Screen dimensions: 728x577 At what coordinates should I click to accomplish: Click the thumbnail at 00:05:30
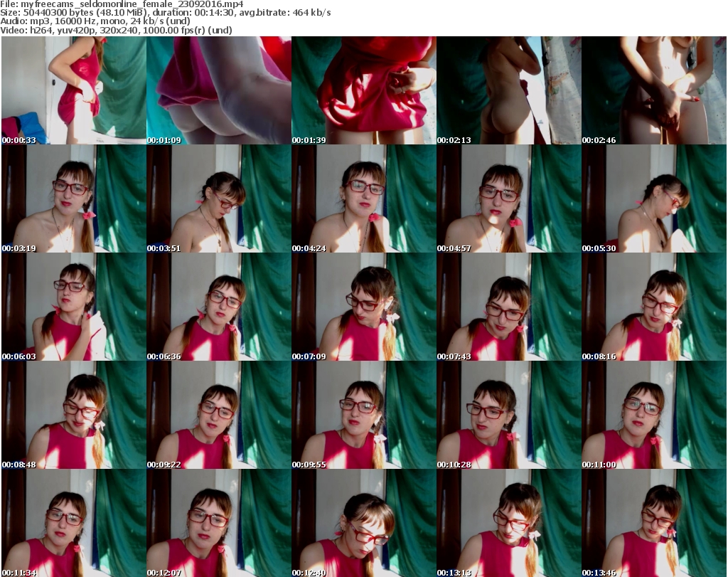point(653,198)
